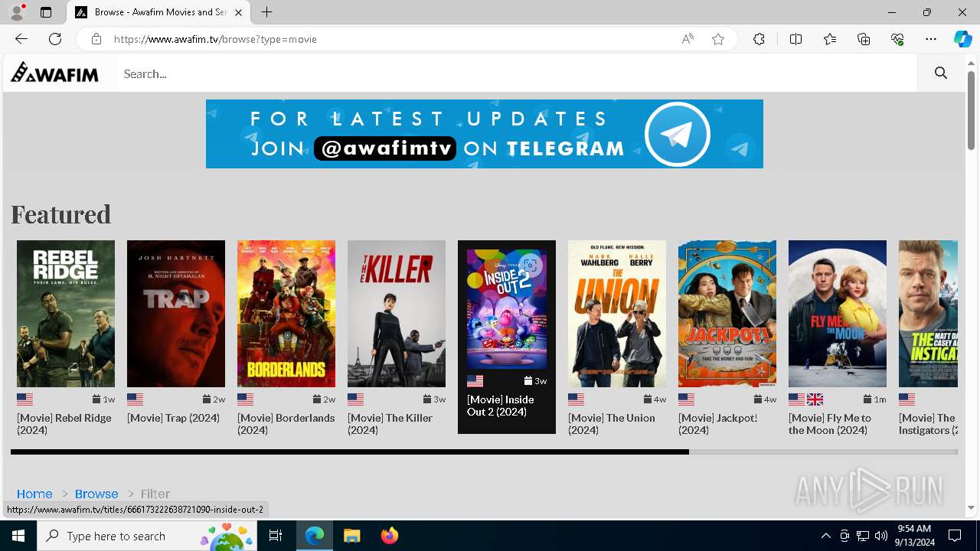
Task: Go back to the previous page
Action: click(21, 39)
